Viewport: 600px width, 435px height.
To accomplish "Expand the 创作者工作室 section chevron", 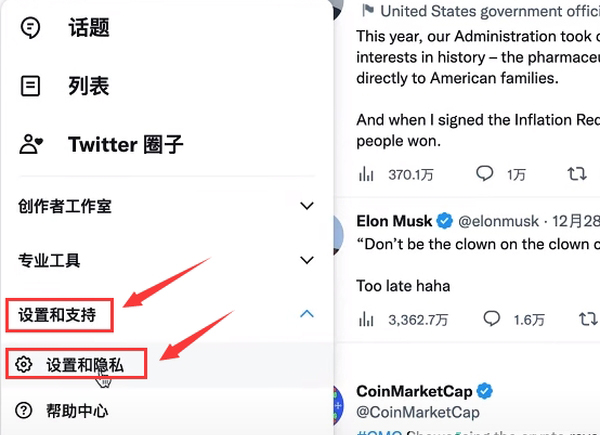I will pos(307,206).
